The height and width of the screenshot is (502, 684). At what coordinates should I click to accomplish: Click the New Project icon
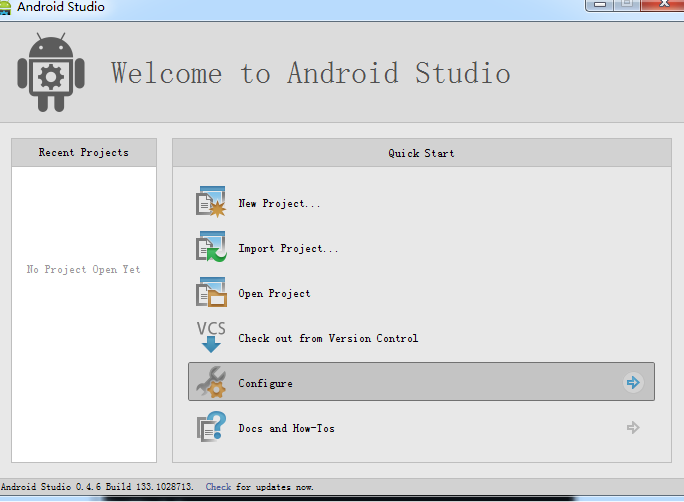tap(211, 201)
